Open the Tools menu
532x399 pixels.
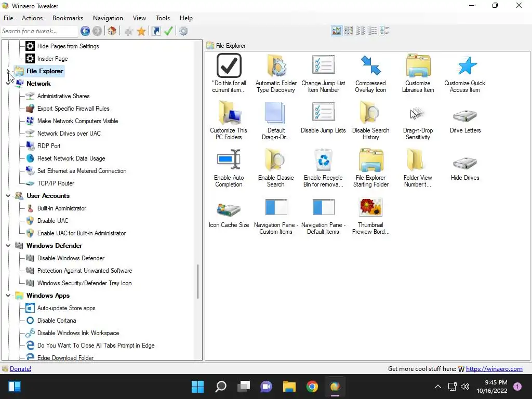(x=163, y=18)
